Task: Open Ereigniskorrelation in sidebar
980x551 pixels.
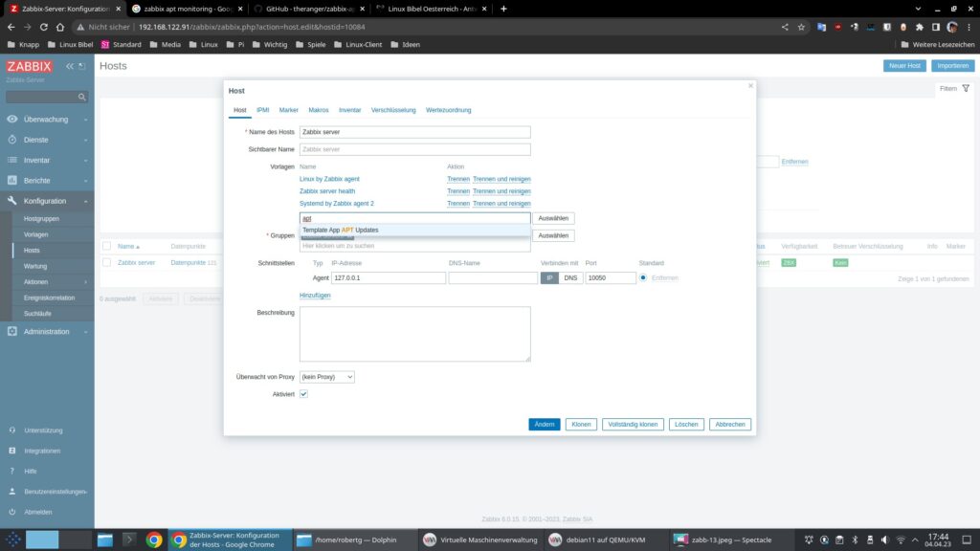Action: tap(50, 298)
